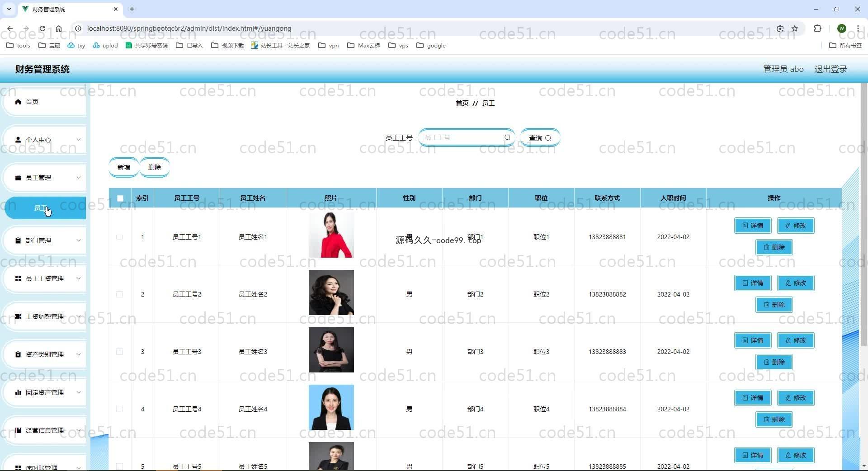Expand the 资产类别管理 menu
The height and width of the screenshot is (471, 868).
44,354
